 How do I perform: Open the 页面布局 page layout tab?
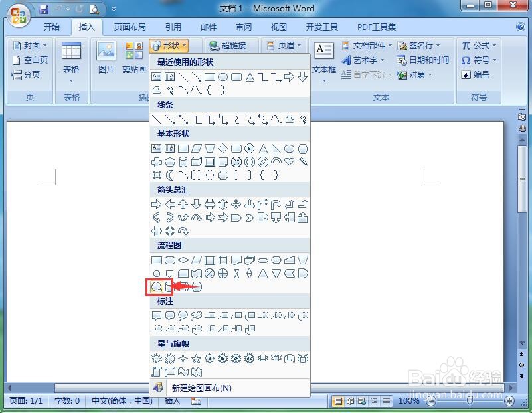(x=130, y=27)
